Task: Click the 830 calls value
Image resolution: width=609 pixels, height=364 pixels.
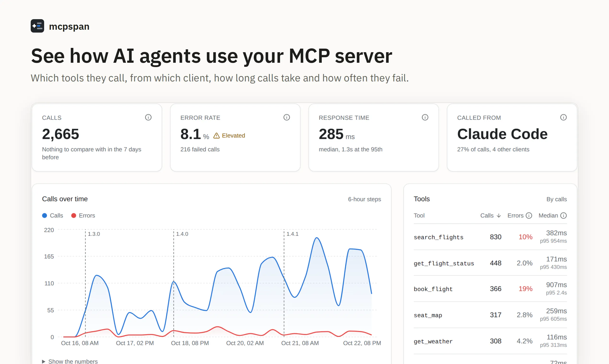Action: tap(495, 237)
